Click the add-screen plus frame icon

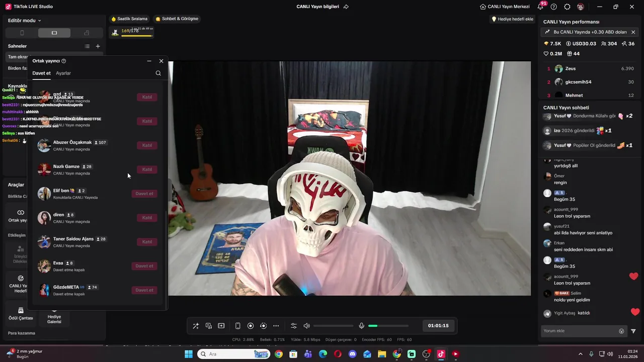coord(221,326)
